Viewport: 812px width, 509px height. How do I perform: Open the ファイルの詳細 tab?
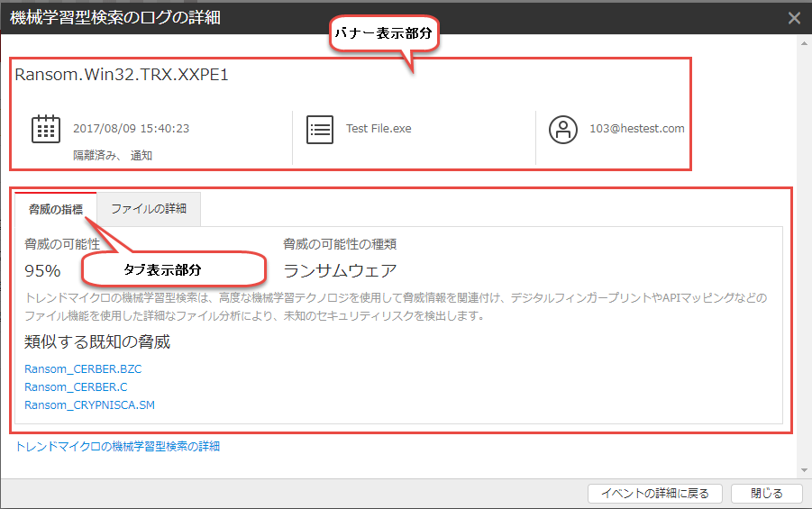pos(149,209)
